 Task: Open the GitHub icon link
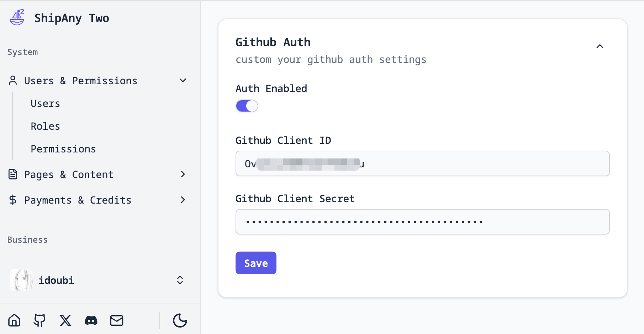39,320
